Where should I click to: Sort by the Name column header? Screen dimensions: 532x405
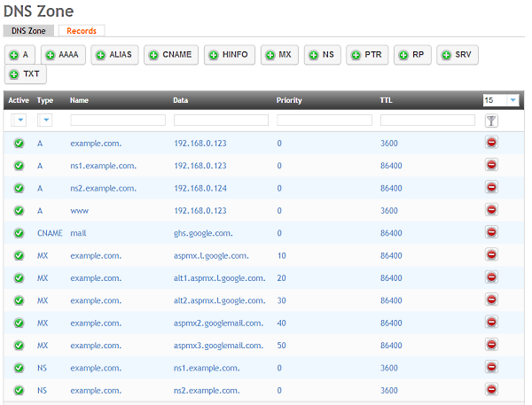pos(79,100)
